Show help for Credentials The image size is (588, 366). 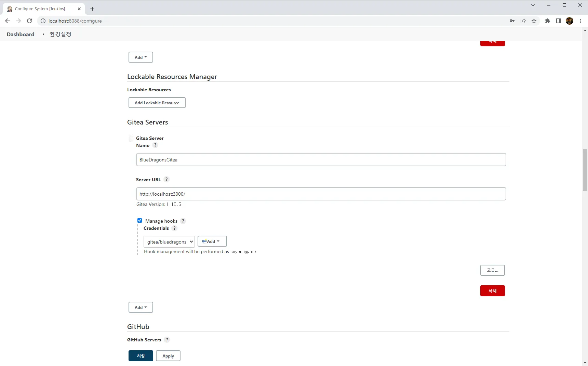click(x=174, y=228)
